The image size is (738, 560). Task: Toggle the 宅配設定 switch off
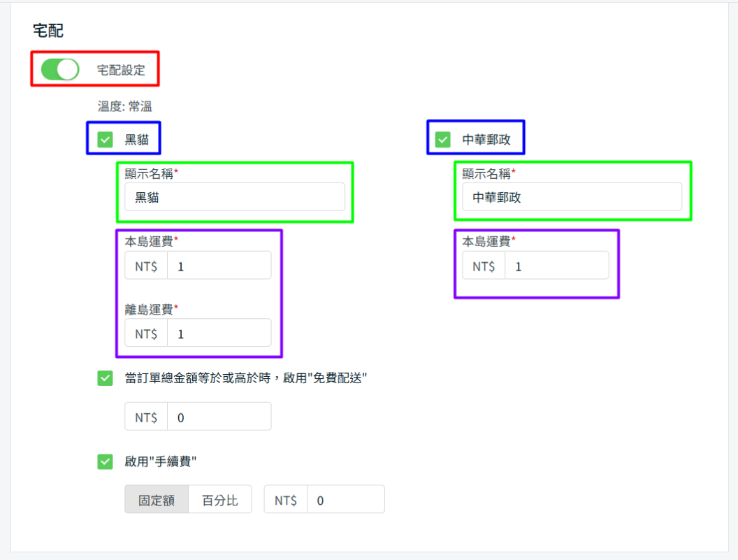point(59,70)
